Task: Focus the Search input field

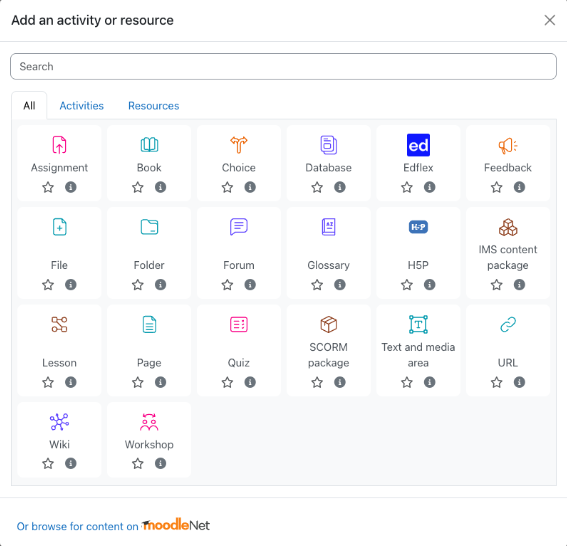Action: click(x=284, y=67)
